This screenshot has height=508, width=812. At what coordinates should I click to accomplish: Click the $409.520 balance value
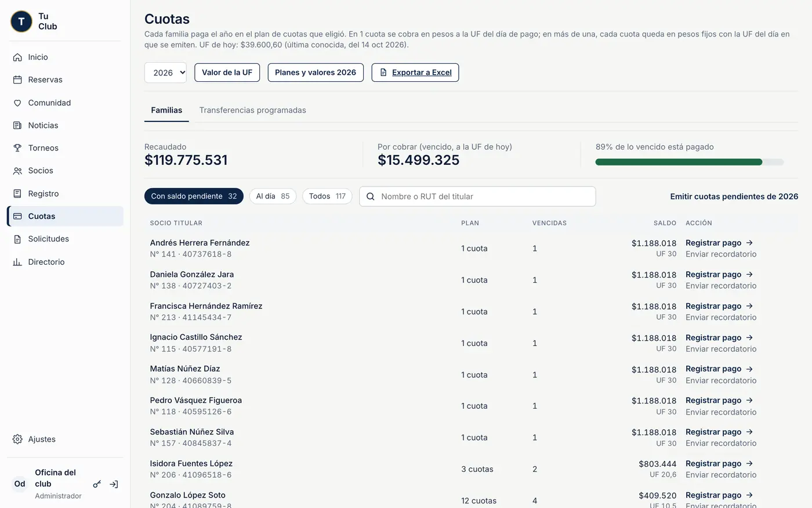(658, 495)
